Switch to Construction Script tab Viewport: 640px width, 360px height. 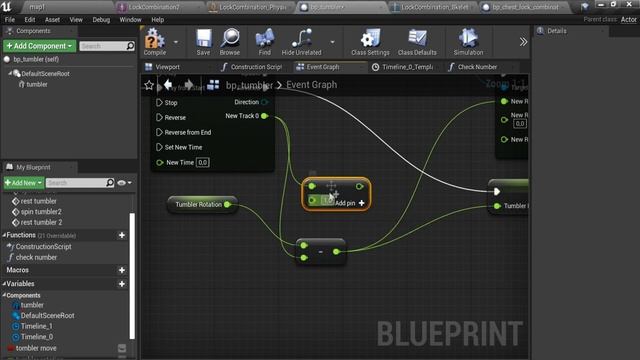(256, 67)
